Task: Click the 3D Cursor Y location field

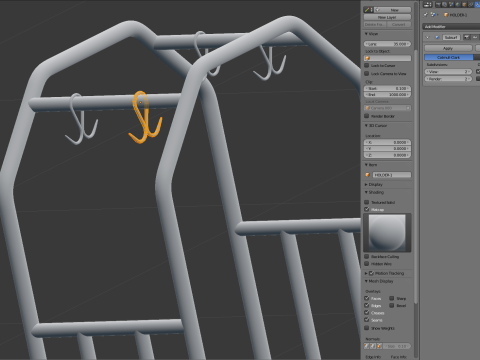Action: pos(387,149)
